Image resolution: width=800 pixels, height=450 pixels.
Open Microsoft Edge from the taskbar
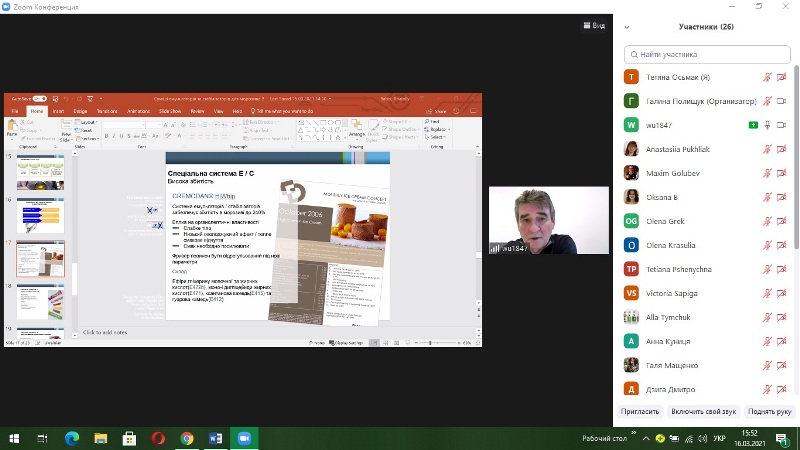point(71,438)
